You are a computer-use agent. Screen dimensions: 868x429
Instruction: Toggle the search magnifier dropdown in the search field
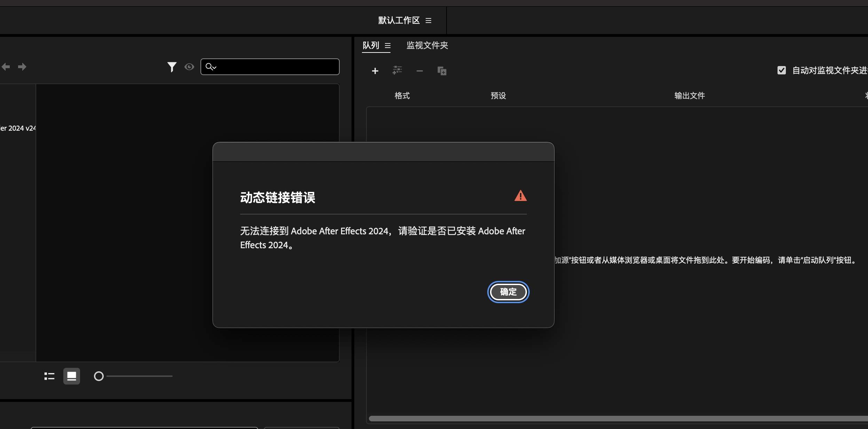(210, 66)
